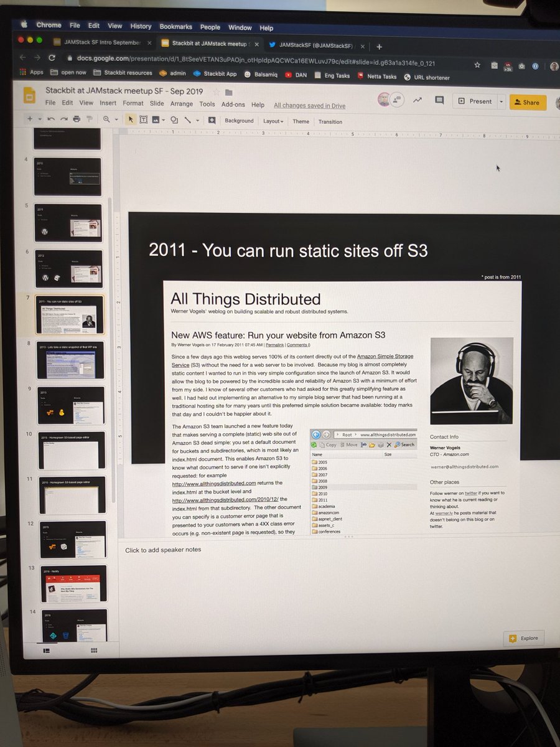
Task: Expand Present options dropdown arrow
Action: [x=501, y=101]
